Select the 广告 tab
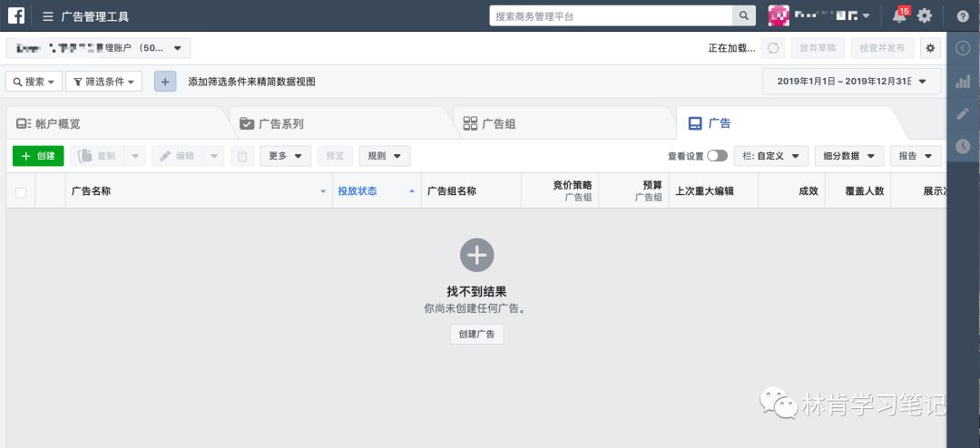The height and width of the screenshot is (448, 980). (789, 123)
